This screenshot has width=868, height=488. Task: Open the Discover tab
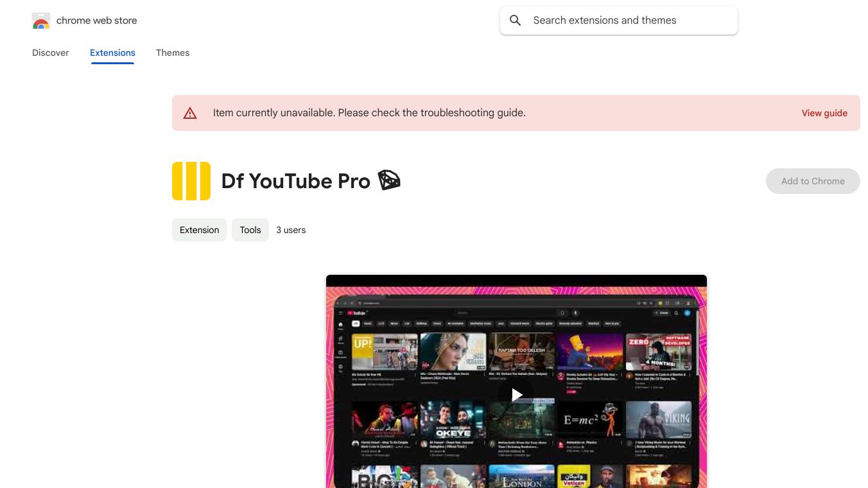(51, 53)
